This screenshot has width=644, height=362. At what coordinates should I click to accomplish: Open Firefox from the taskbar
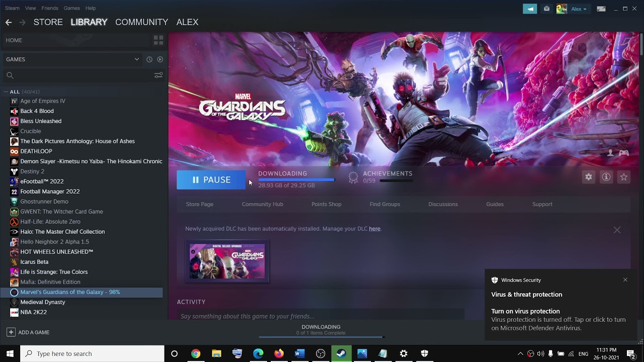279,353
